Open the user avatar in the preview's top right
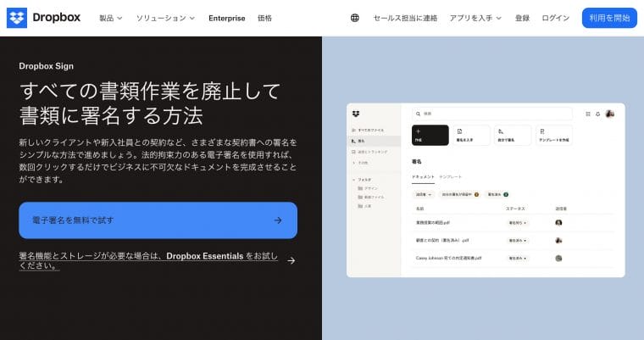The image size is (644, 340). 609,114
